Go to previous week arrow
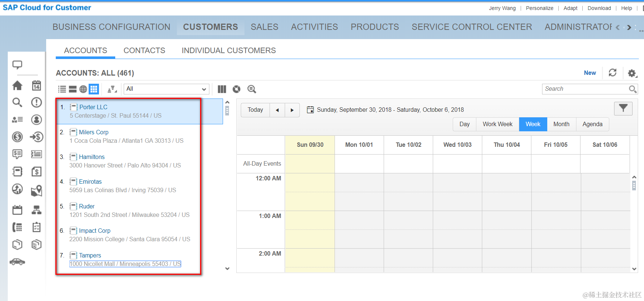This screenshot has width=644, height=301. click(277, 110)
